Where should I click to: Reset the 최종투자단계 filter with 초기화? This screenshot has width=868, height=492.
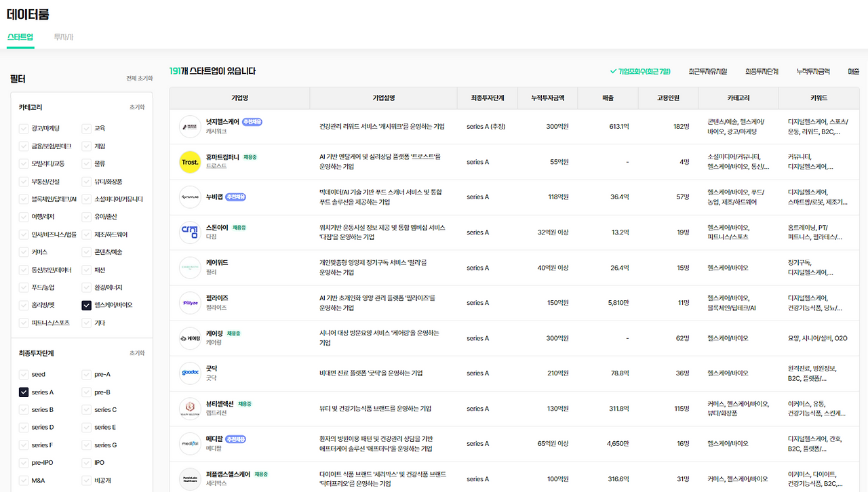pos(137,353)
